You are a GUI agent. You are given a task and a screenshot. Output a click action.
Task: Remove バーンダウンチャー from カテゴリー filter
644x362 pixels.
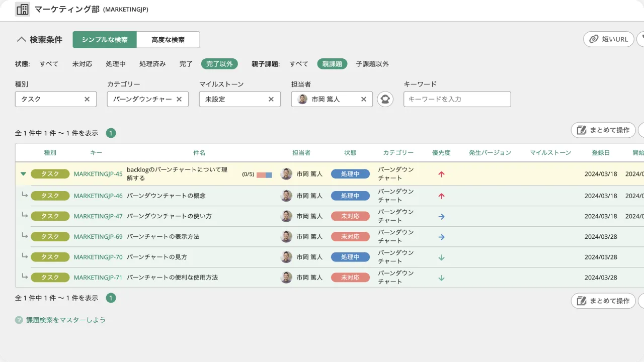180,99
